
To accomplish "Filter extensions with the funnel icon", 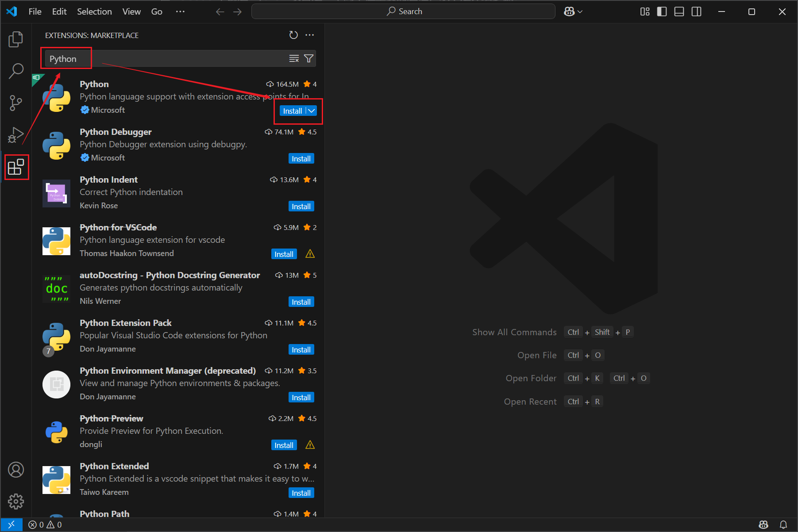I will [309, 58].
